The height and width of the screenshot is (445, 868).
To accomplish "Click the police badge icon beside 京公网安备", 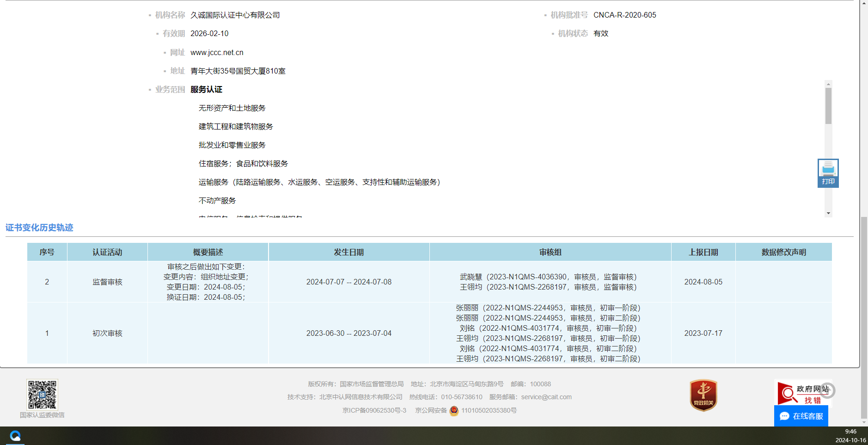I will click(x=454, y=410).
